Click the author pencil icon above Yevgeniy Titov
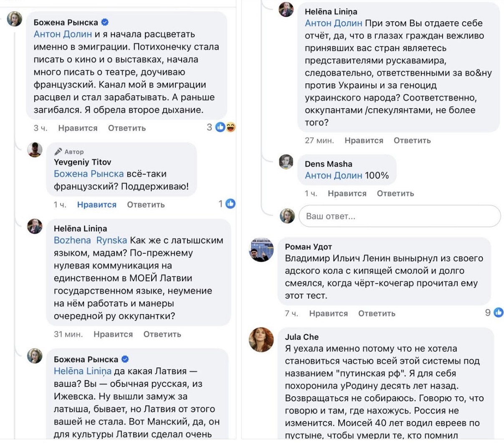Screen dimensions: 504x448 point(58,151)
